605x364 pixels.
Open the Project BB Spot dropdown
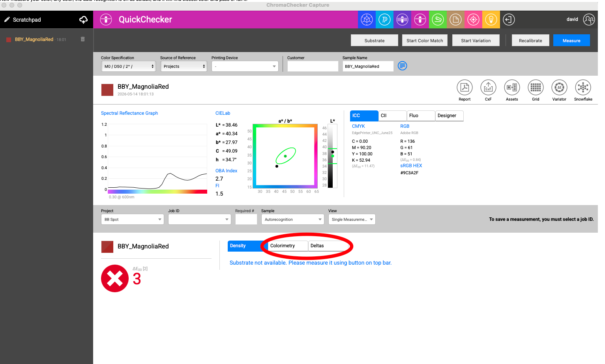(132, 219)
